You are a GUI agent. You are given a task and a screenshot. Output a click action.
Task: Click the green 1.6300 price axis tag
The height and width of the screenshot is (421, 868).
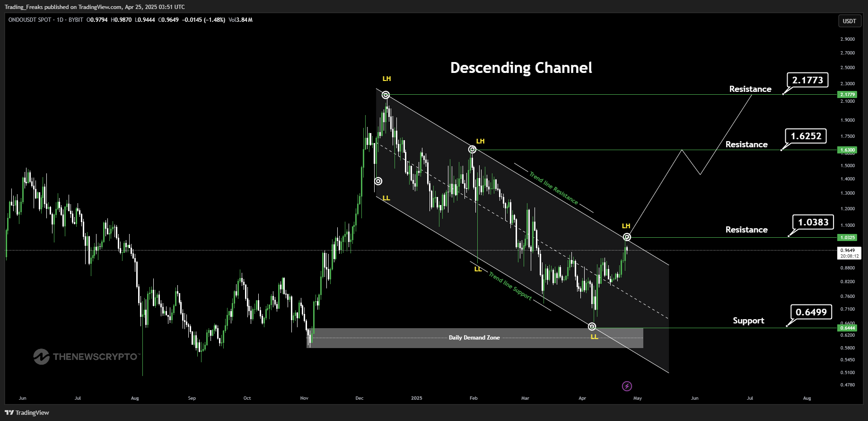[x=847, y=150]
